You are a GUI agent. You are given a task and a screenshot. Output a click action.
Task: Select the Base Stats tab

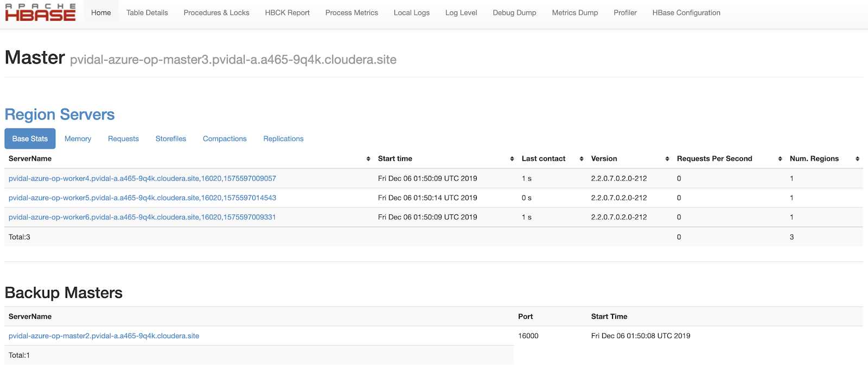(30, 139)
